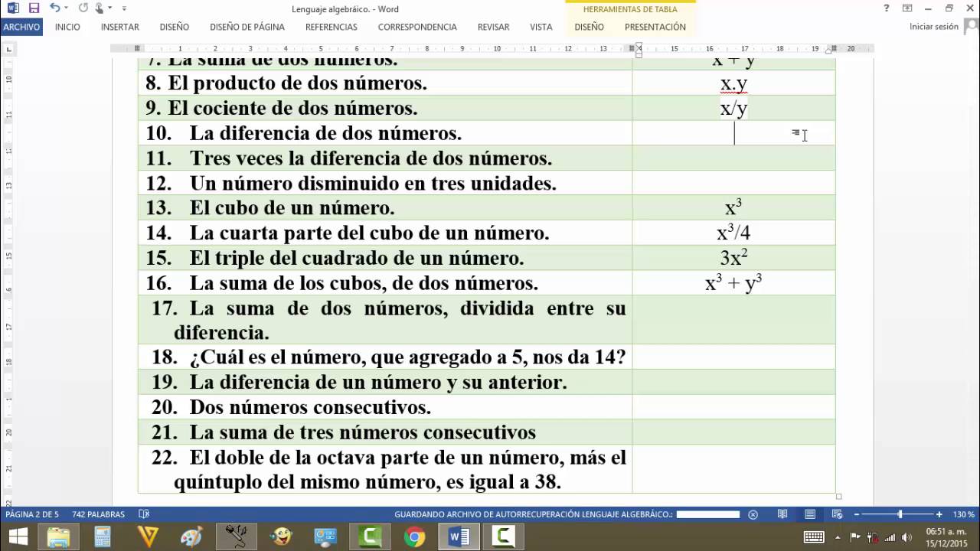Image resolution: width=980 pixels, height=551 pixels.
Task: Click the table resize handle at bottom-right
Action: click(x=838, y=497)
